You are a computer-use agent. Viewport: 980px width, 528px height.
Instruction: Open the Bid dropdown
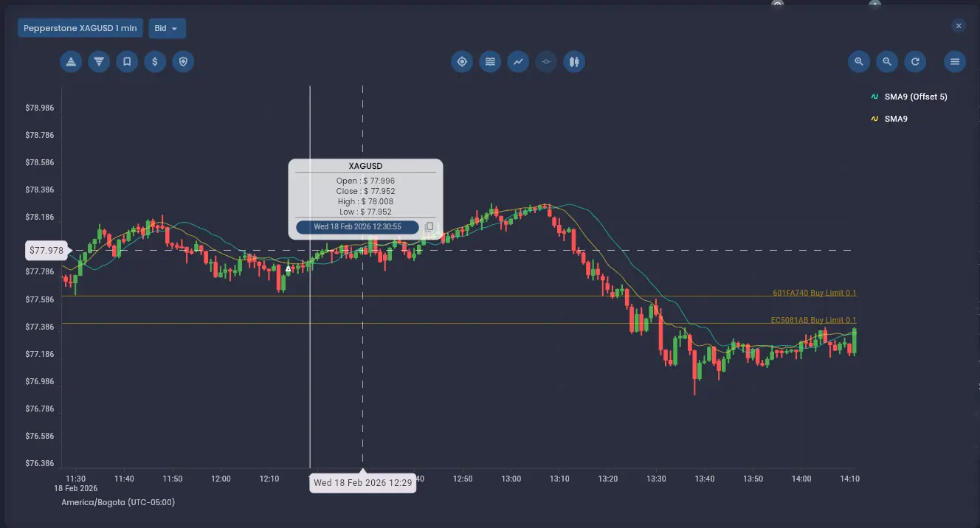tap(167, 27)
